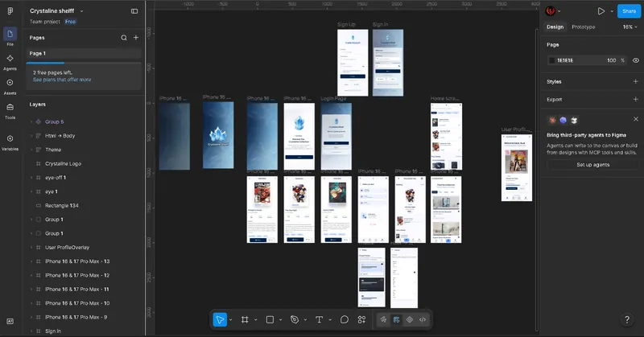The height and width of the screenshot is (337, 644).
Task: Select the Sign Up frame thumbnail
Action: coord(353,63)
